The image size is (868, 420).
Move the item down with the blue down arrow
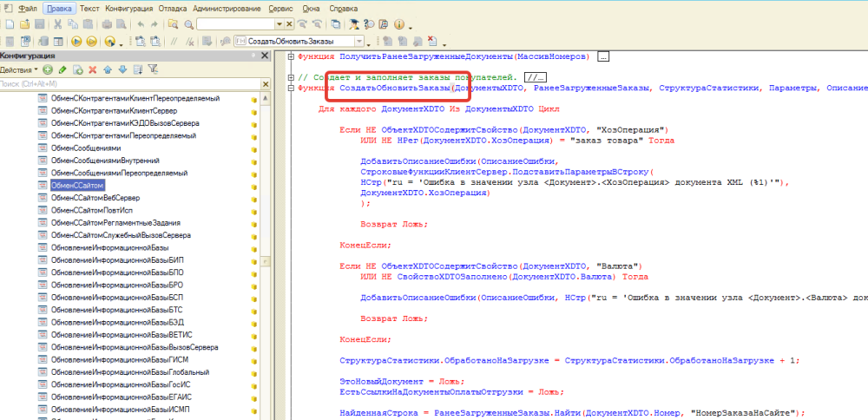click(122, 69)
